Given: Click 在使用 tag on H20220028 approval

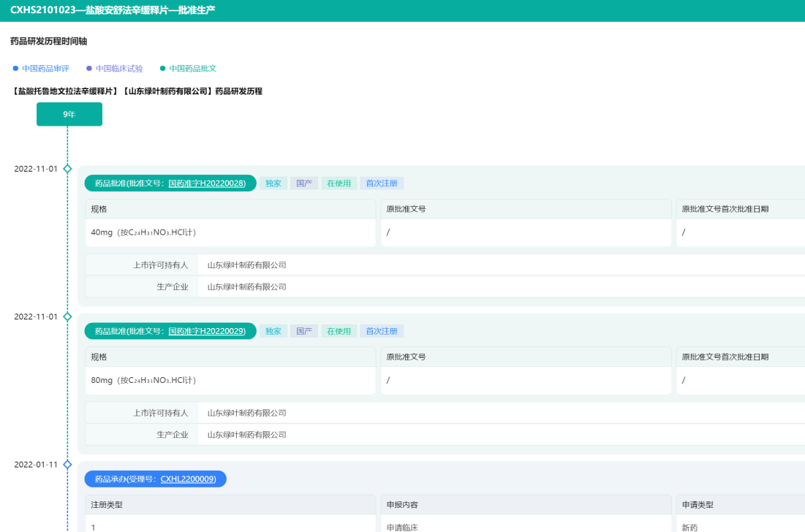Looking at the screenshot, I should pos(339,183).
